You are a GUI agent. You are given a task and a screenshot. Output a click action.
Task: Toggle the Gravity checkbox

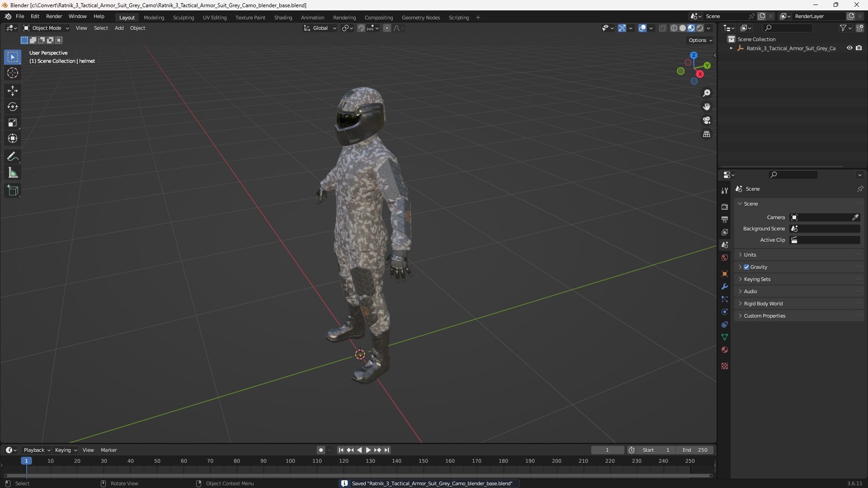(x=746, y=267)
